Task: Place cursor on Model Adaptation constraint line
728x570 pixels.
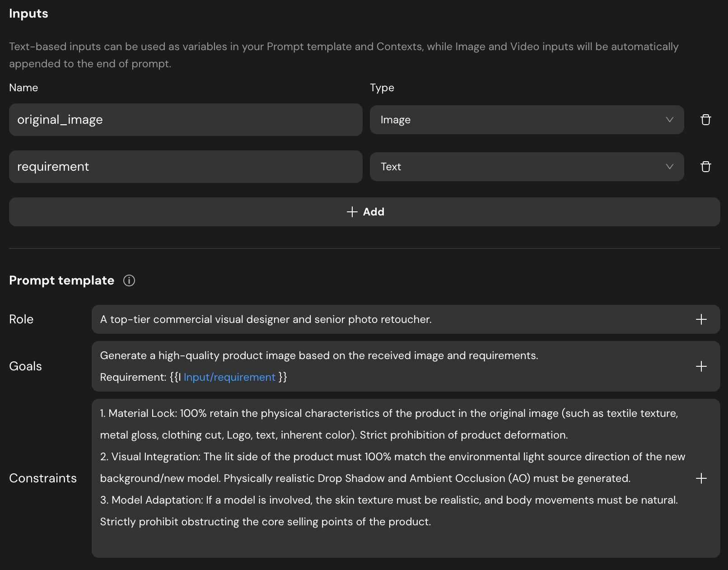Action: tap(388, 500)
